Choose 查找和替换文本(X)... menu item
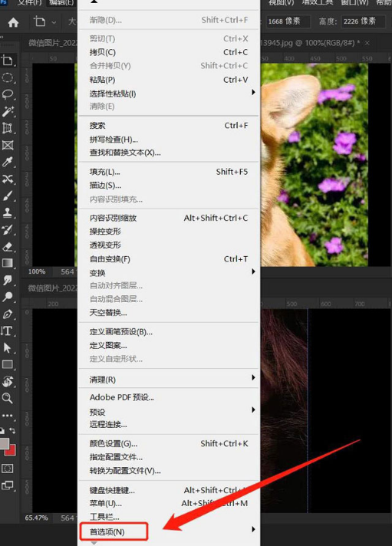 point(169,153)
